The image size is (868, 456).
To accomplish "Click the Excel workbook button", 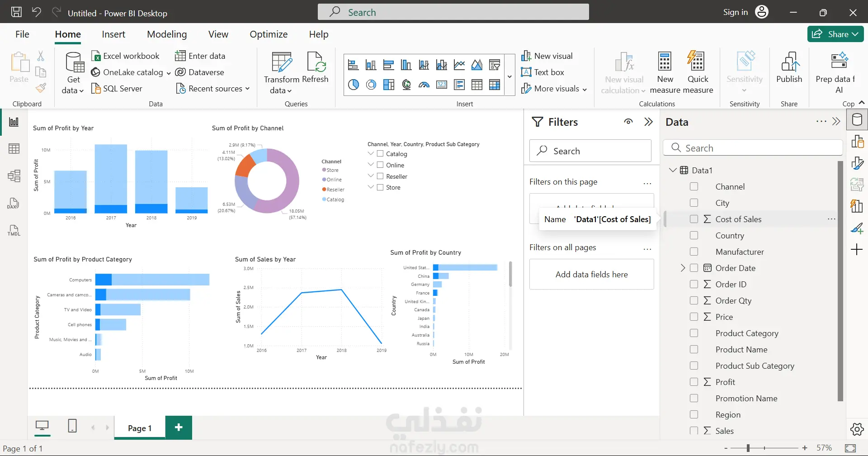I will tap(126, 56).
